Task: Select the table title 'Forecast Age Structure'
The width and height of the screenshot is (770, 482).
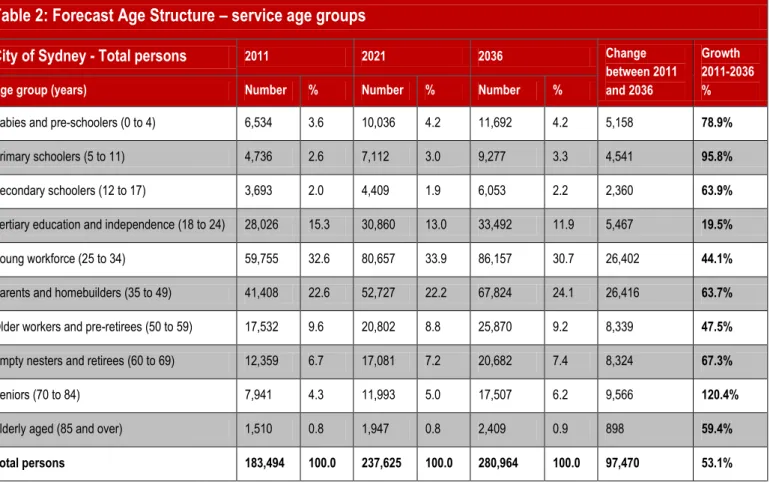Action: coord(134,16)
